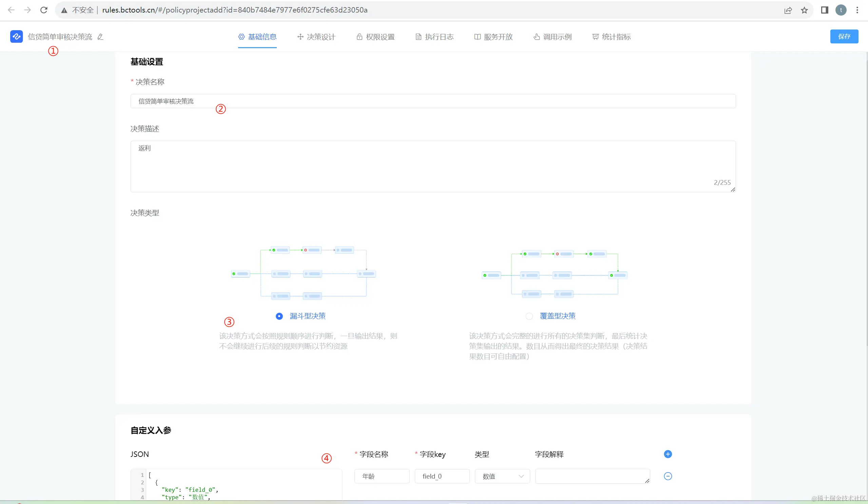The height and width of the screenshot is (504, 868).
Task: Click into the 决策描述 text area
Action: pos(432,167)
